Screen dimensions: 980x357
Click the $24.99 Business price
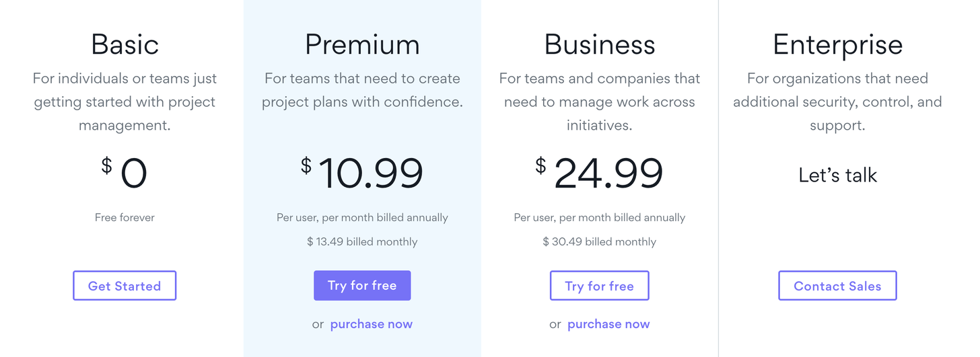600,173
